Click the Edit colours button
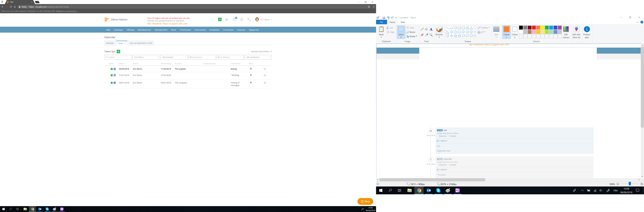This screenshot has width=644, height=212. pos(566,32)
